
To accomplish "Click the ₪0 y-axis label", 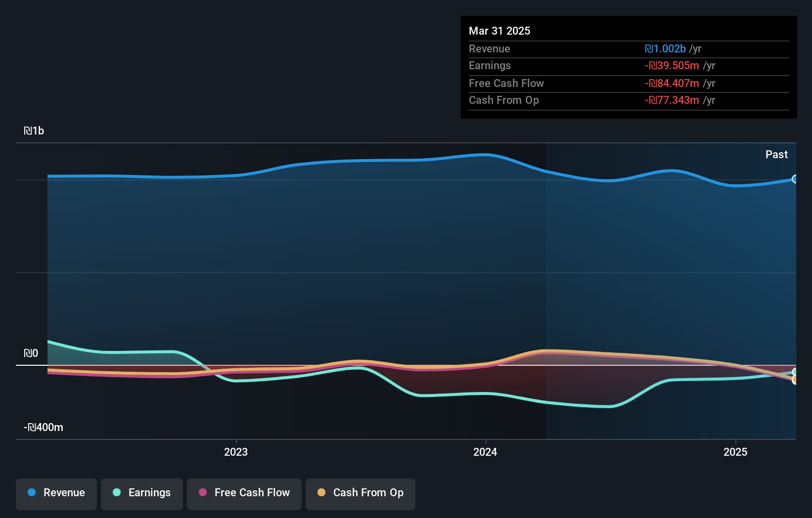I will coord(31,353).
